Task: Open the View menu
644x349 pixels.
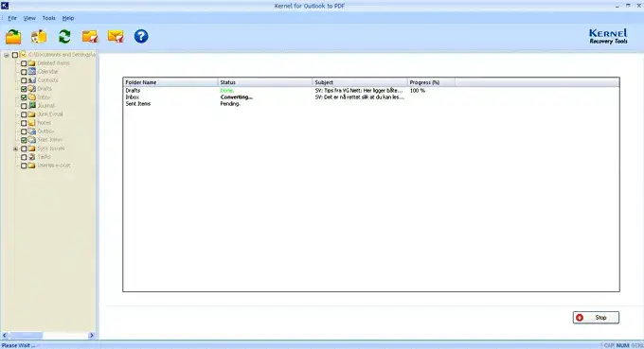Action: point(29,18)
